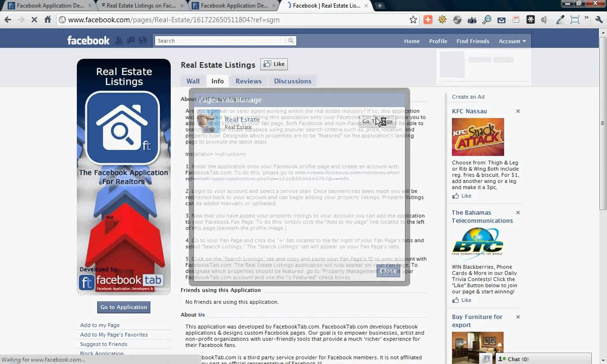The height and width of the screenshot is (364, 607).
Task: Open the Profile link in header
Action: tap(438, 41)
